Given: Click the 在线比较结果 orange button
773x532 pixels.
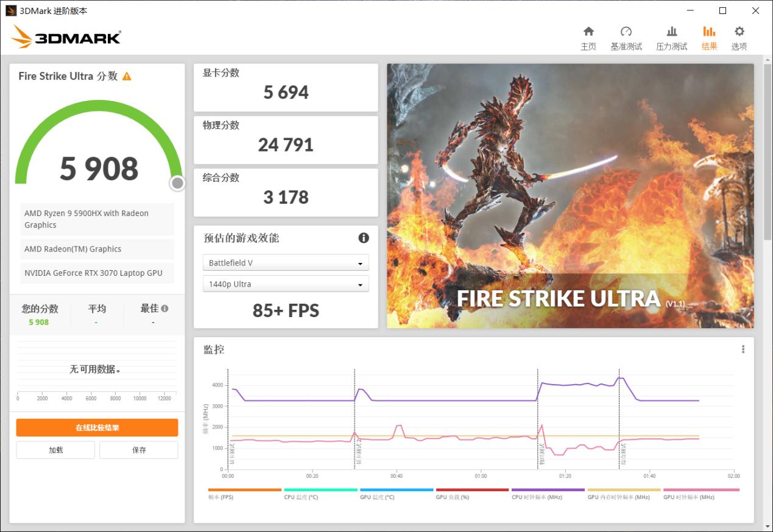Looking at the screenshot, I should click(x=97, y=427).
